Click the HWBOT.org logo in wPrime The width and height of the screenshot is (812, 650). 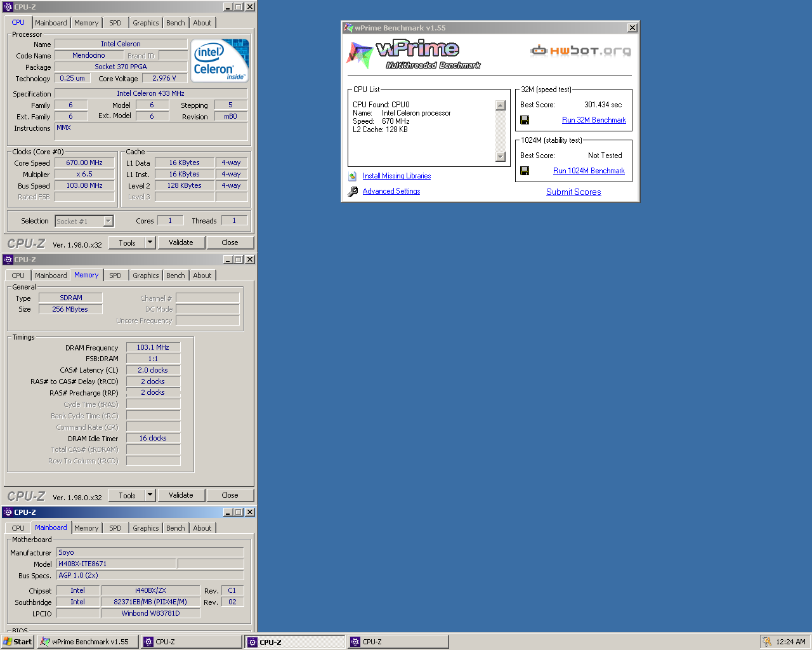580,51
